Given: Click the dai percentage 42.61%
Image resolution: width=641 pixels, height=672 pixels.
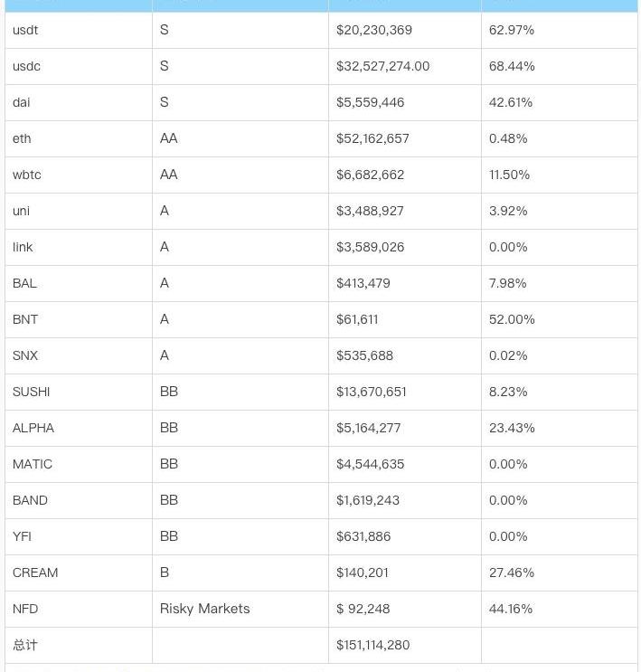Looking at the screenshot, I should [511, 102].
